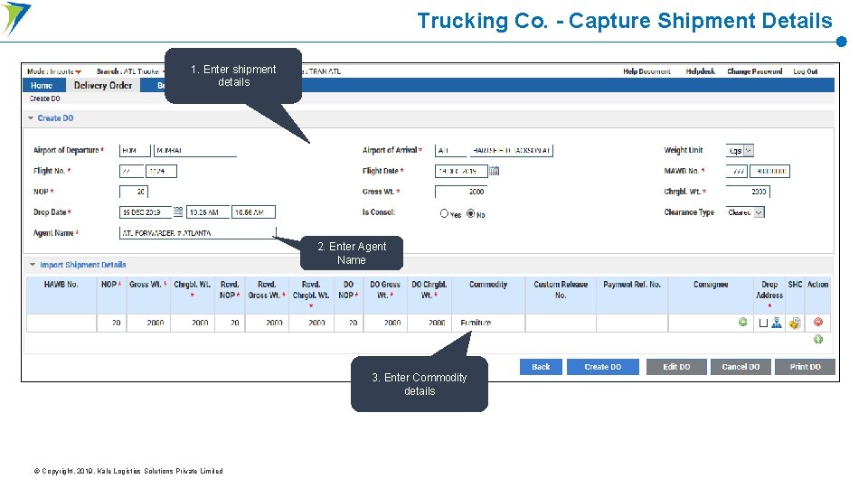Click the DO Gross Wt. cell in the shipment row

tap(385, 323)
